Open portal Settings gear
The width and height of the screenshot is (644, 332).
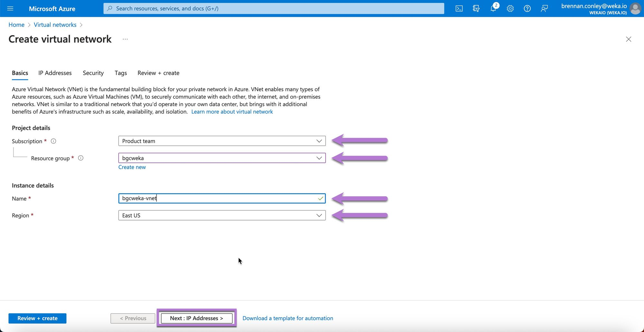click(x=510, y=9)
